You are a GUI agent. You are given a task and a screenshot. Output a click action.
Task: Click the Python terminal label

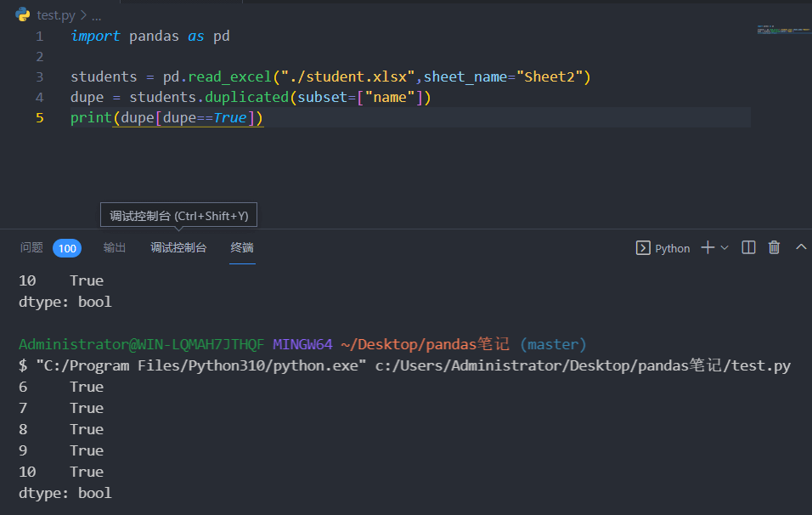[673, 248]
